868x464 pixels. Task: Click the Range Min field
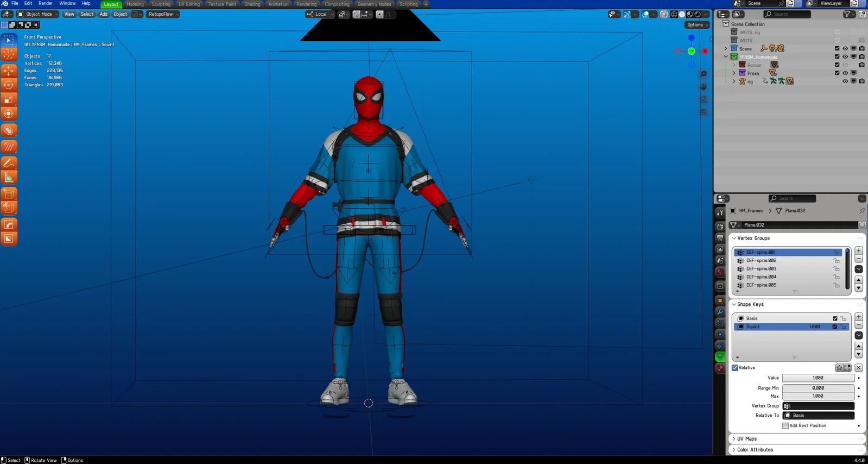tap(818, 388)
